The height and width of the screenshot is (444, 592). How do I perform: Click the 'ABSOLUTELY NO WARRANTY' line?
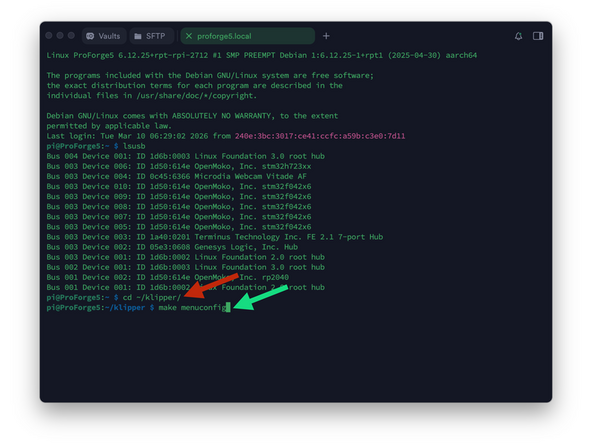192,116
